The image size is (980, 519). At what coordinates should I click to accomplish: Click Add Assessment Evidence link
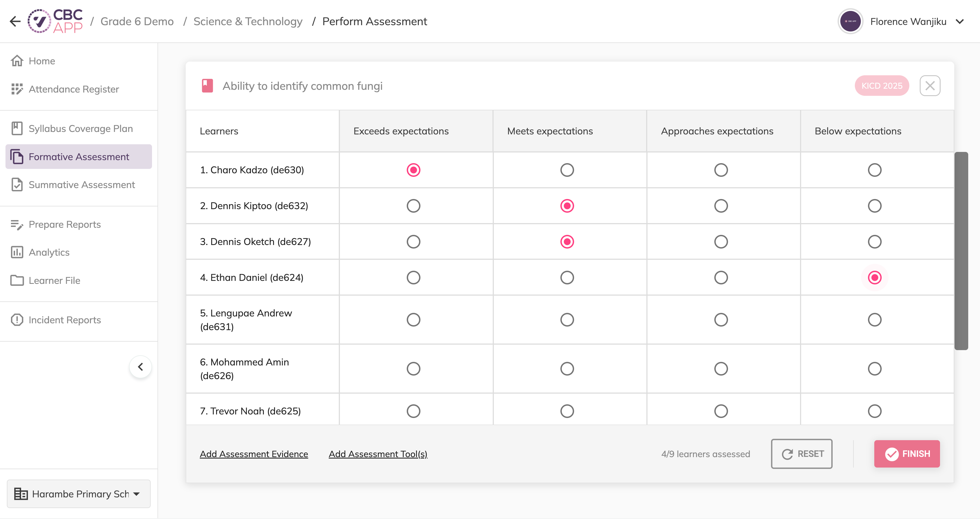254,454
